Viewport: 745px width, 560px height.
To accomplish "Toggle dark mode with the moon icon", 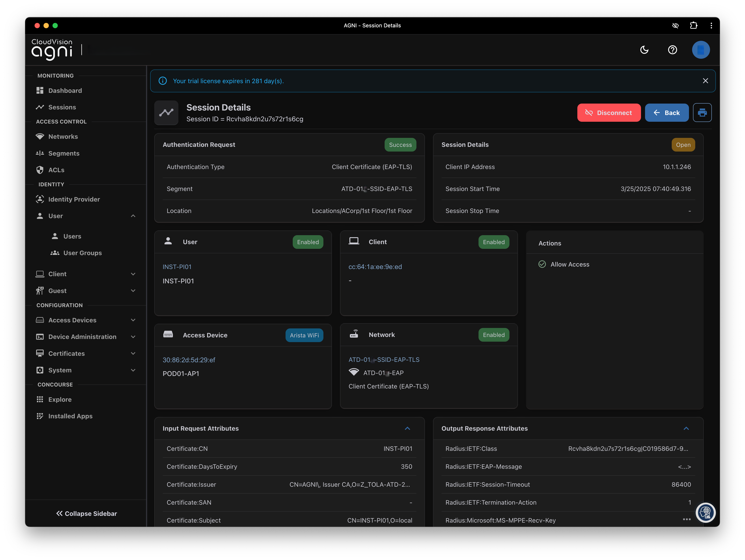I will coord(644,50).
